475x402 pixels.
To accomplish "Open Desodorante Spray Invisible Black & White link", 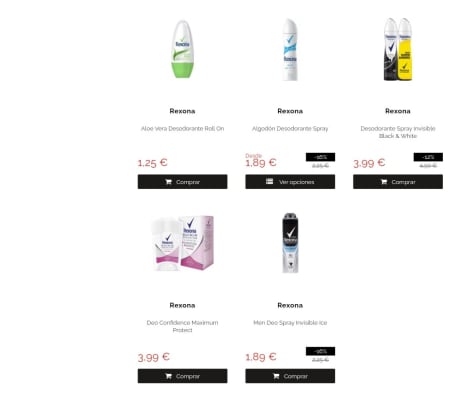I will (x=398, y=132).
